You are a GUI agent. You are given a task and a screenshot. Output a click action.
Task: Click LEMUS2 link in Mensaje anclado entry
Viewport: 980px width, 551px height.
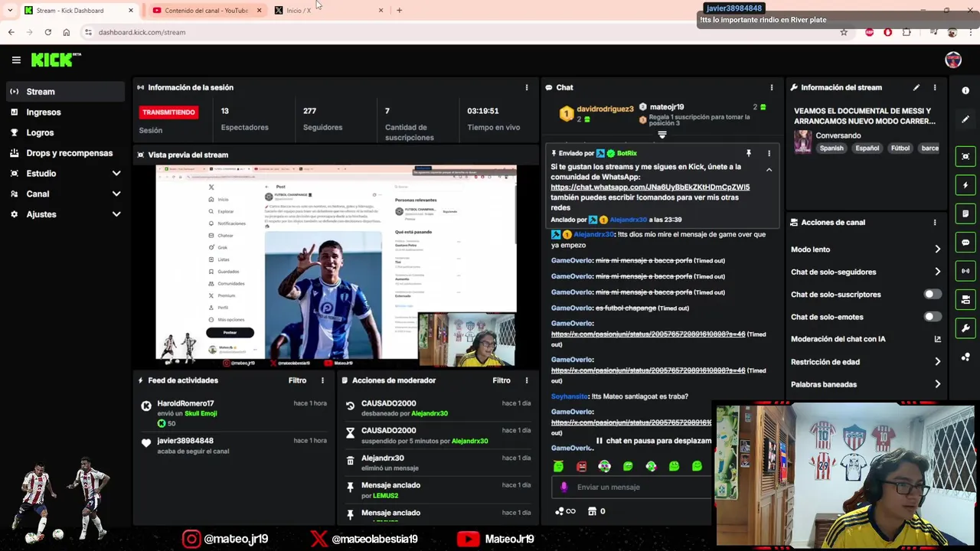(386, 496)
